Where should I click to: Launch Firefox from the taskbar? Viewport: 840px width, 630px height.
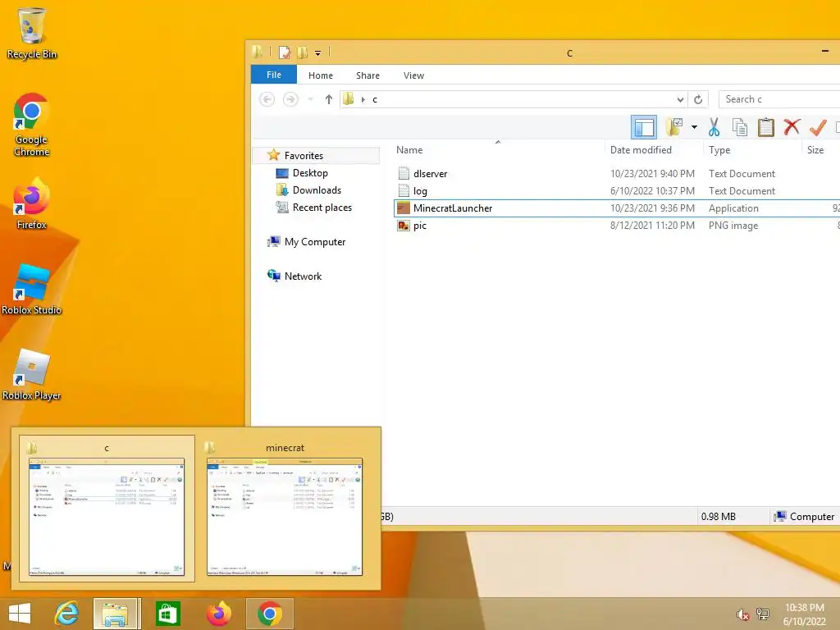pyautogui.click(x=219, y=614)
